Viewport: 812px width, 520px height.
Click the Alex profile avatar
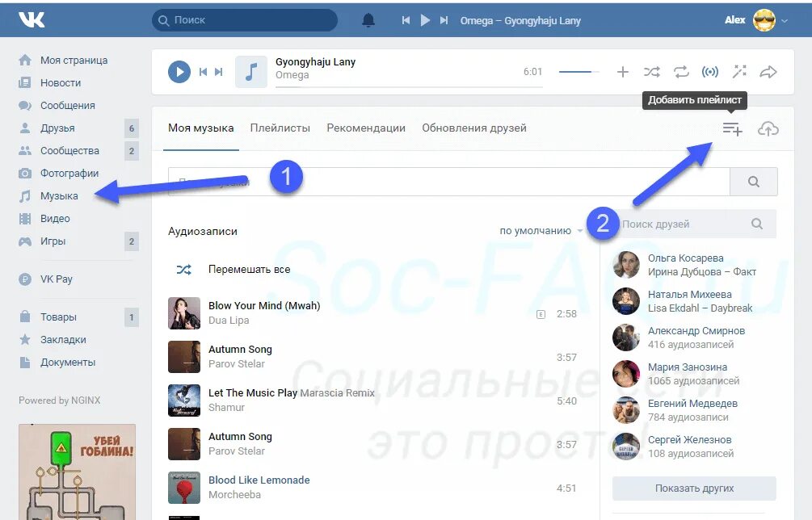click(764, 20)
